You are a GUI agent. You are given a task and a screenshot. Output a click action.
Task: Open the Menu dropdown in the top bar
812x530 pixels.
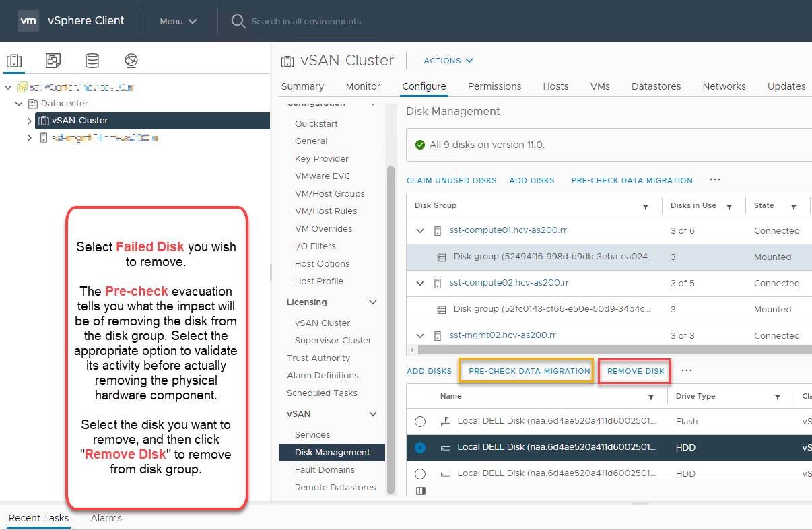(177, 21)
